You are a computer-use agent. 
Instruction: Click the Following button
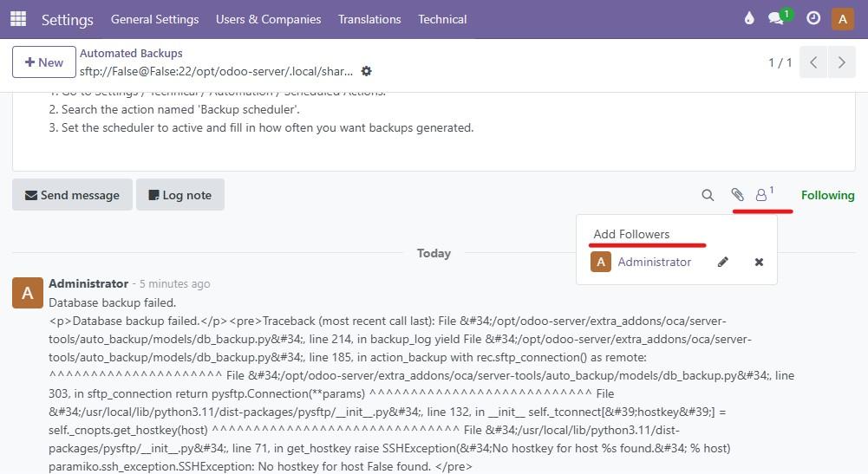pyautogui.click(x=827, y=195)
